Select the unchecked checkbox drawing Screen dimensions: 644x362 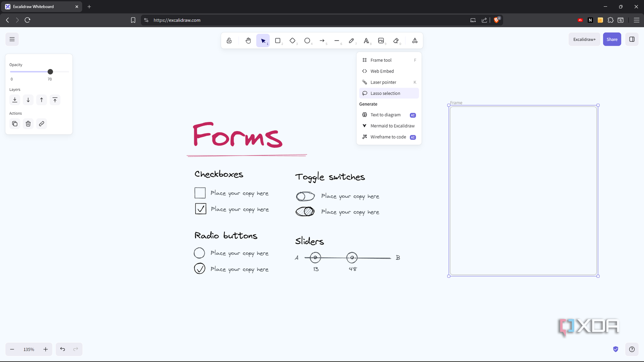[200, 193]
